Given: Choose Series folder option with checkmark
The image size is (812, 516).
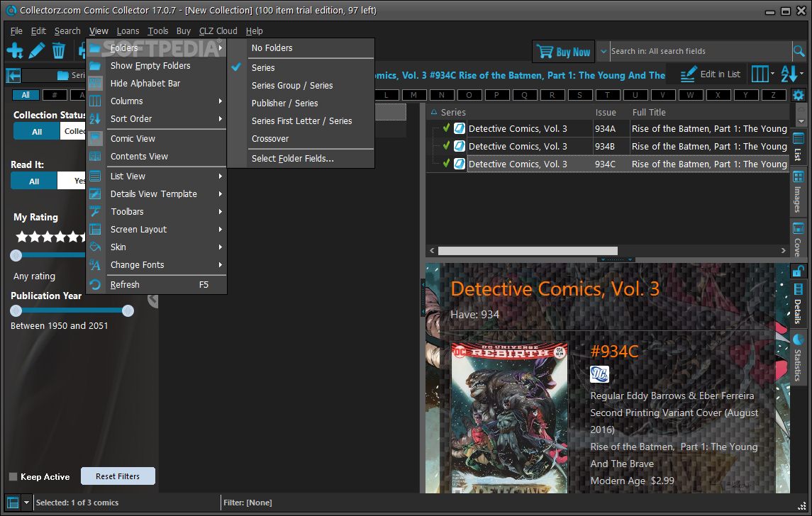Looking at the screenshot, I should pyautogui.click(x=301, y=68).
